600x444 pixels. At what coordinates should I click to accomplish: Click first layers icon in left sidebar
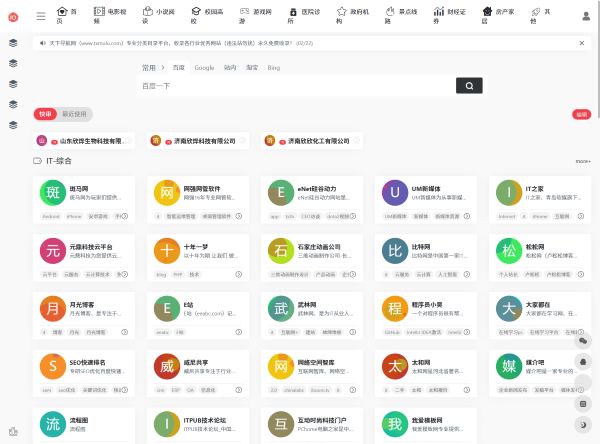[13, 43]
